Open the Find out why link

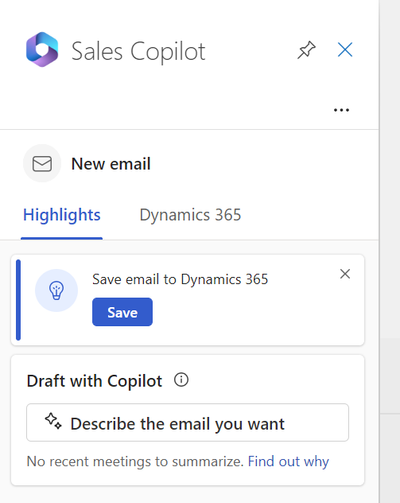coord(288,462)
